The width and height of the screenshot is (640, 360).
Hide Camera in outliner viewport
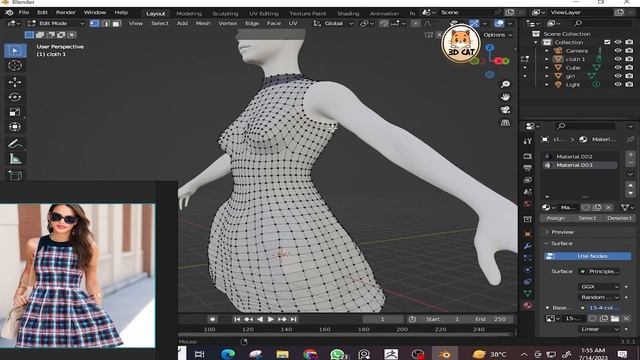[x=618, y=51]
